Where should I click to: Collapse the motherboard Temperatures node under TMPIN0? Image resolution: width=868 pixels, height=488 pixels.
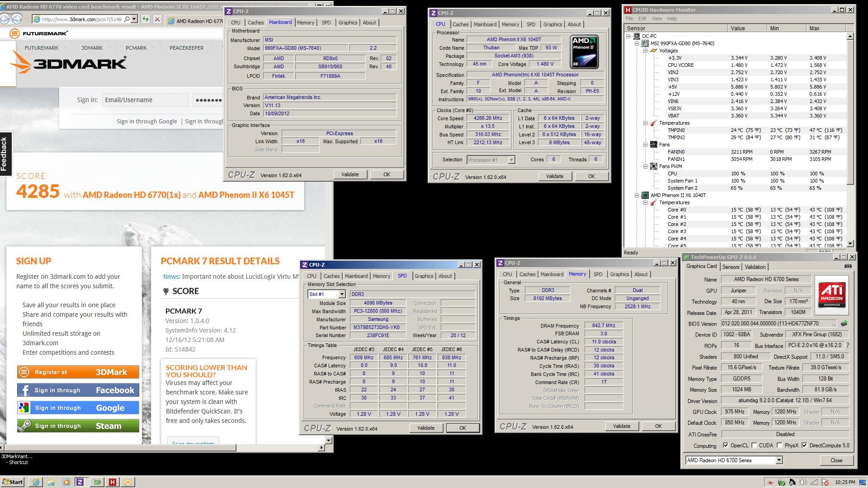(645, 123)
